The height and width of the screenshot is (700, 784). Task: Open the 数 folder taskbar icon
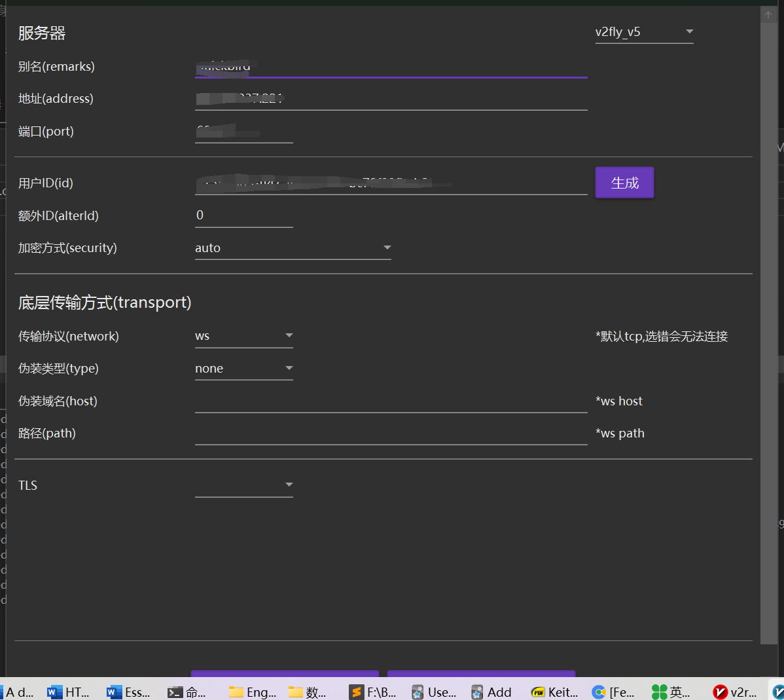click(x=308, y=691)
